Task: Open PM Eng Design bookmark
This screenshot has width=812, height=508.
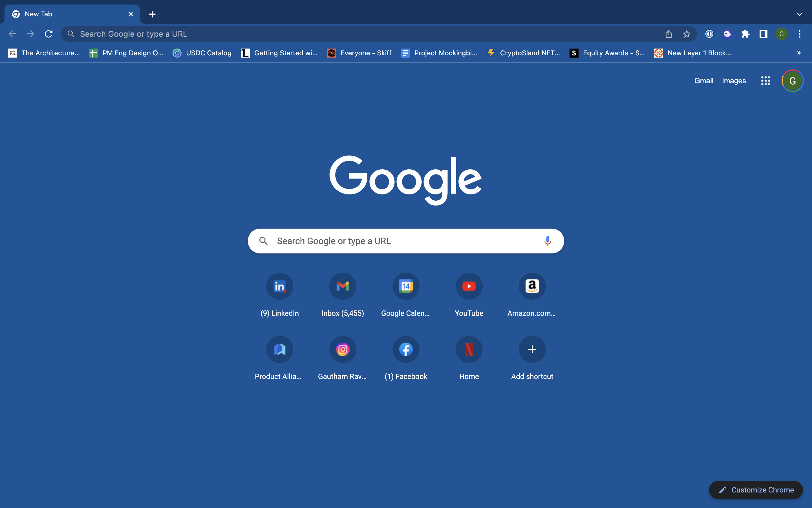Action: (x=126, y=53)
